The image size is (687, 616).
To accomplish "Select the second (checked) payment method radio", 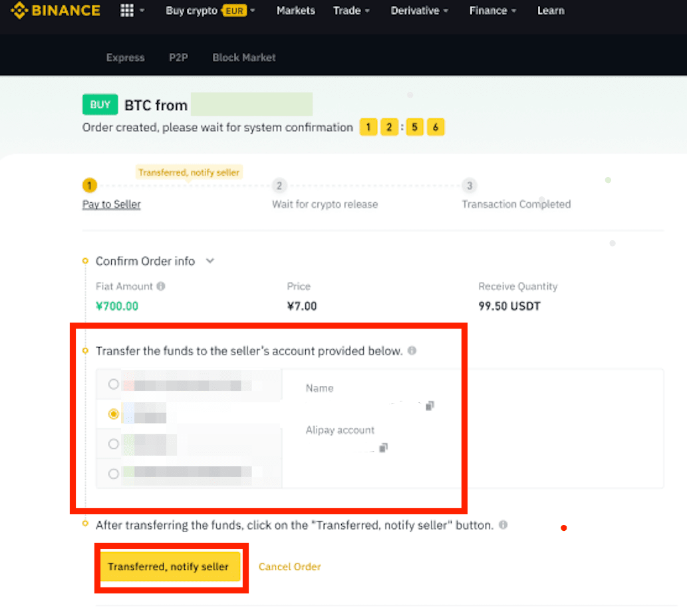I will pos(114,414).
